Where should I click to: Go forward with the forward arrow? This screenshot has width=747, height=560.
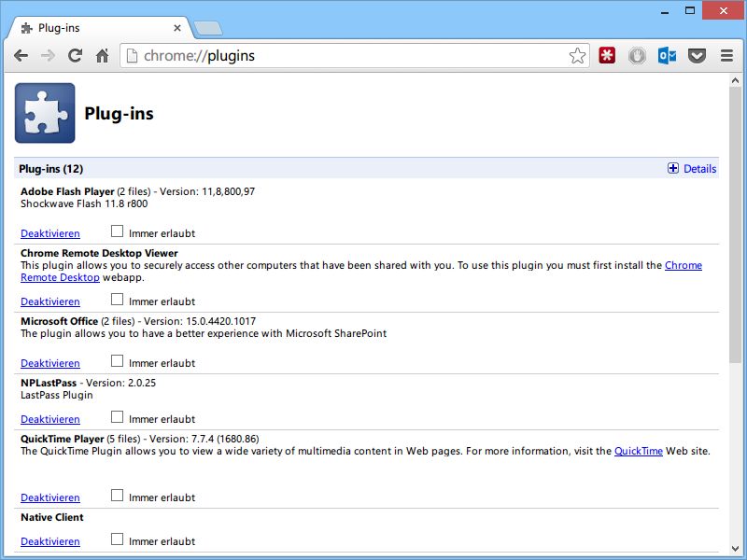48,56
